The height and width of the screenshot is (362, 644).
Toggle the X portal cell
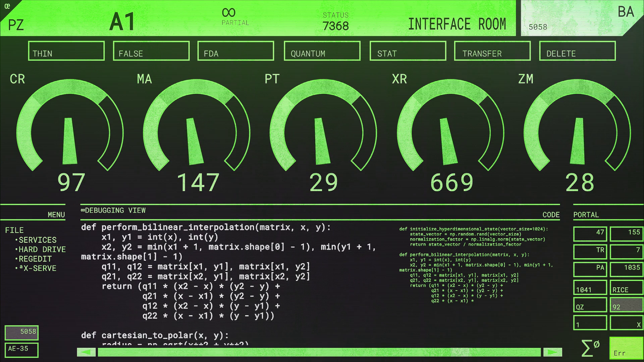[626, 323]
